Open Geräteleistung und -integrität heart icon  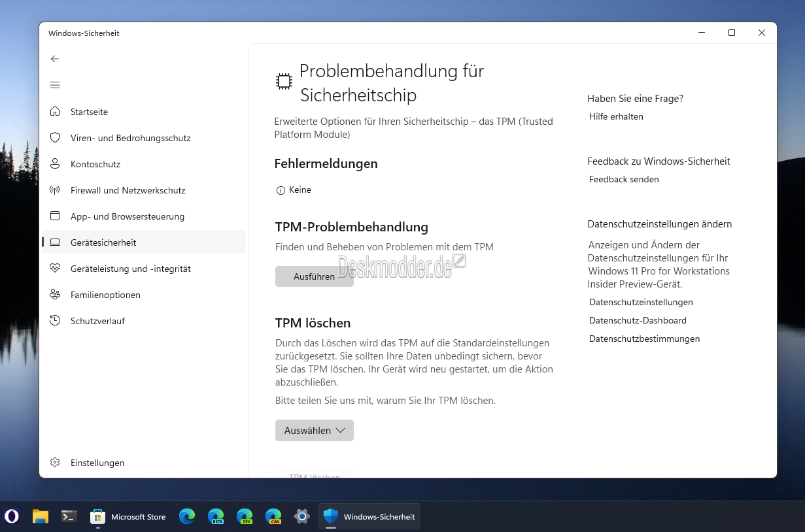[x=55, y=269]
